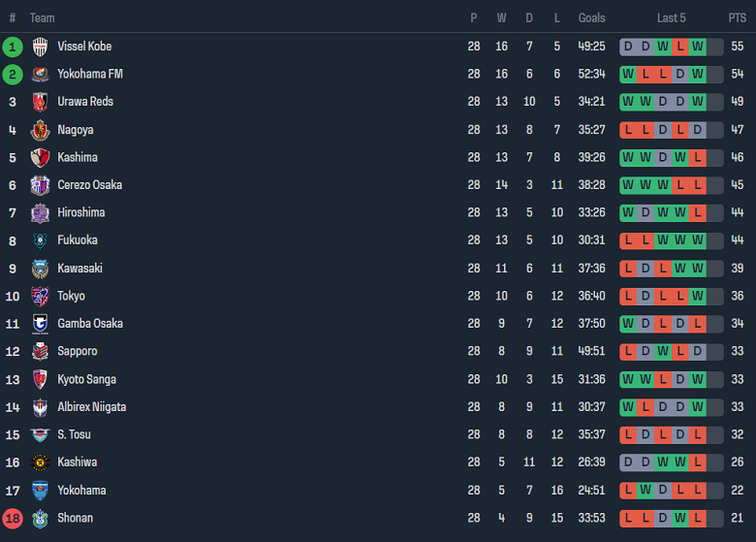Click the Yokohama FM team logo

tap(40, 74)
